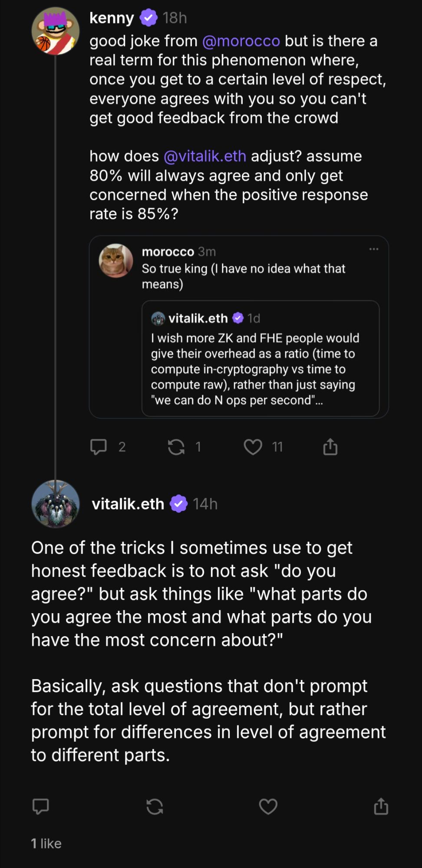422x868 pixels.
Task: Click kenny's username
Action: click(112, 18)
